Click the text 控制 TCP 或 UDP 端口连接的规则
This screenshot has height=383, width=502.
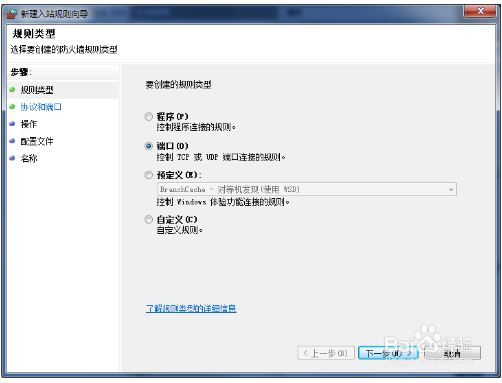tap(221, 157)
